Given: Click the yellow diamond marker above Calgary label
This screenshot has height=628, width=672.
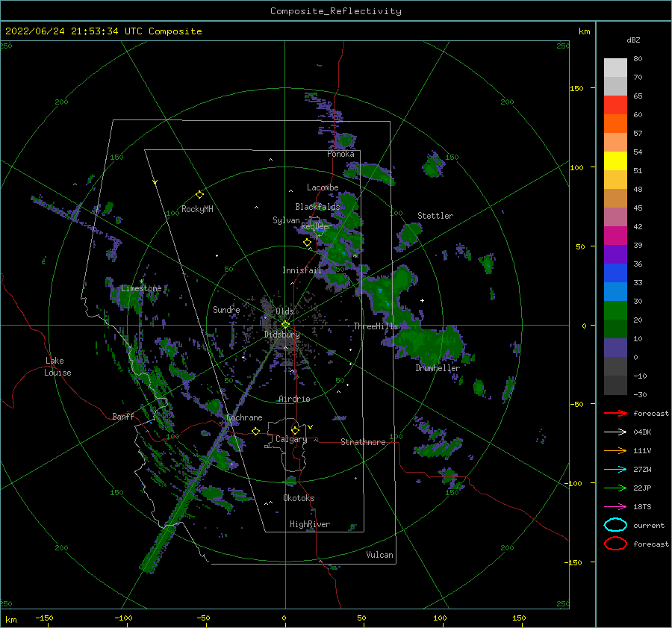Looking at the screenshot, I should tap(295, 430).
